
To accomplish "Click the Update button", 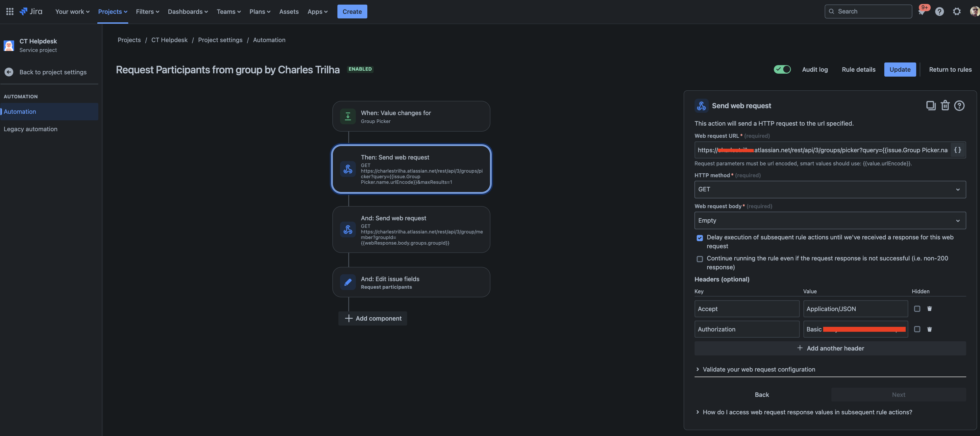I will pyautogui.click(x=900, y=69).
